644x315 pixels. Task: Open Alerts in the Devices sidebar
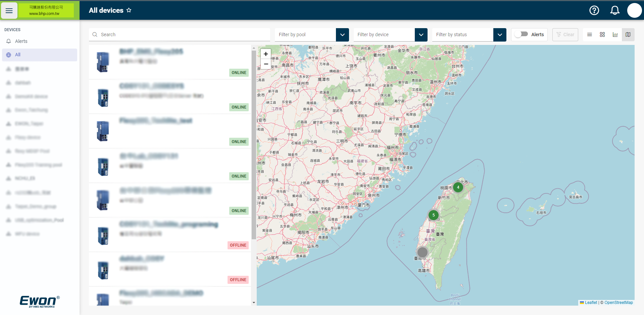[x=21, y=41]
